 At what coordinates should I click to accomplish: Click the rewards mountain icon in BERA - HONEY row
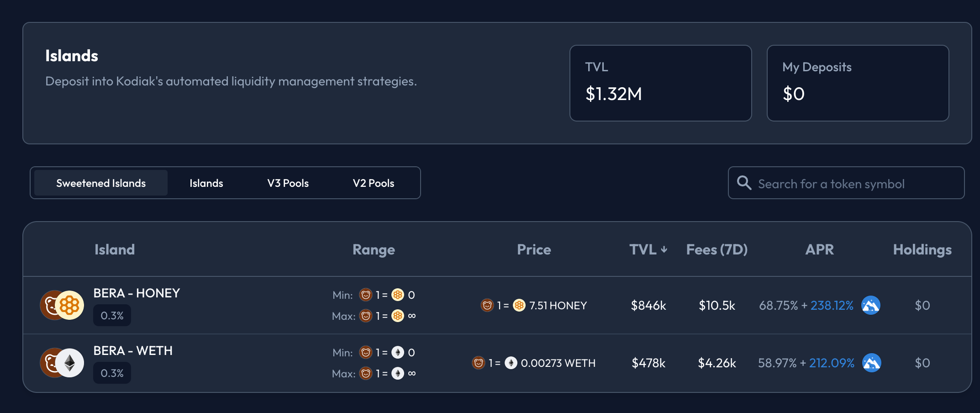click(871, 305)
